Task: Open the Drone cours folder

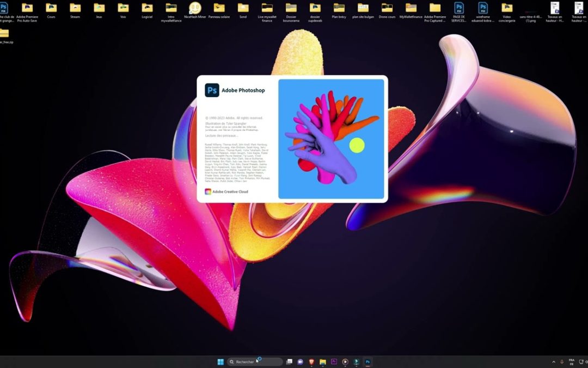Action: click(x=387, y=10)
